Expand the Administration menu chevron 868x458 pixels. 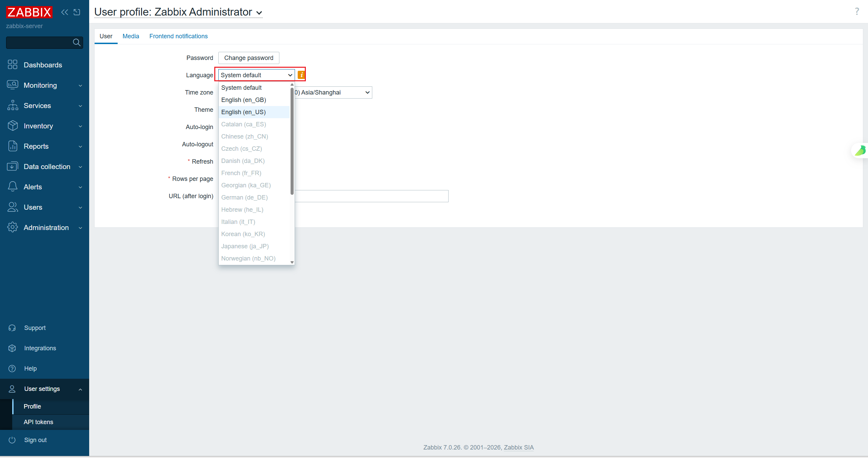[x=80, y=228]
